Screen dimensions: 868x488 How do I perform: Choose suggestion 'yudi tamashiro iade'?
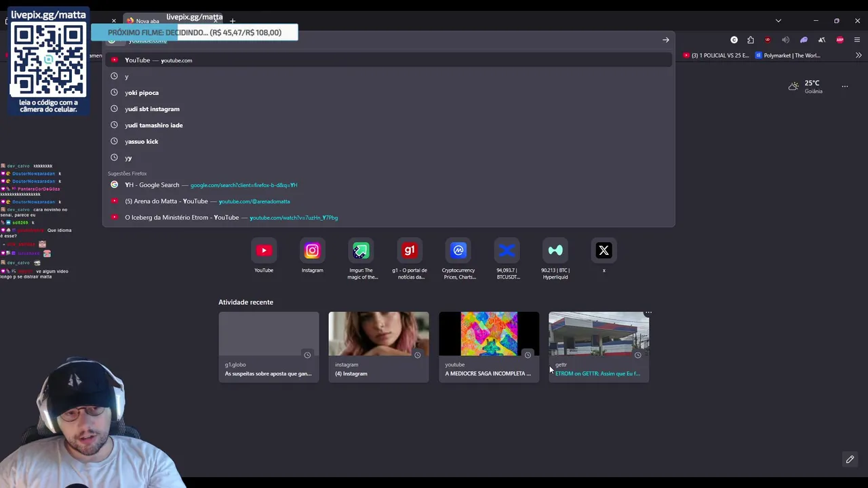coord(388,125)
